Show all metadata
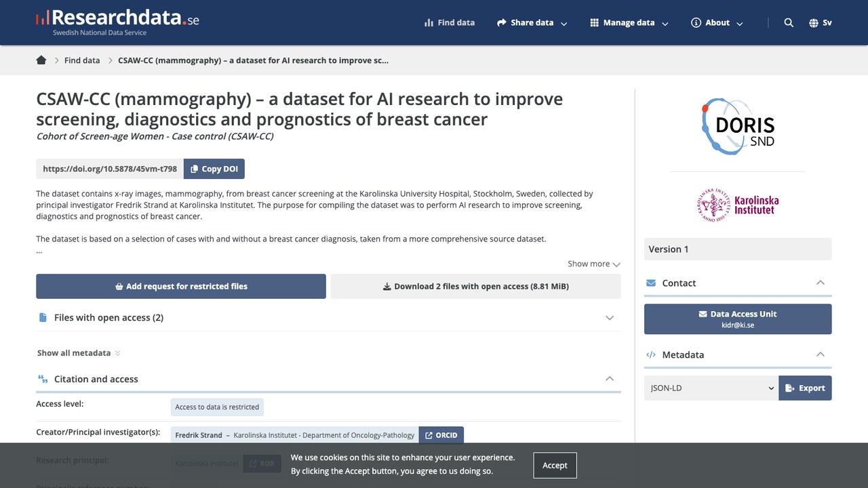 click(79, 352)
